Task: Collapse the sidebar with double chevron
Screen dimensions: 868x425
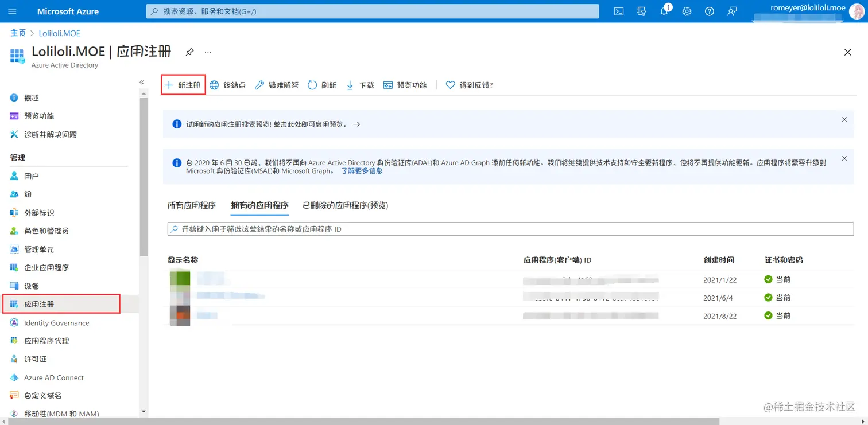Action: click(x=142, y=83)
